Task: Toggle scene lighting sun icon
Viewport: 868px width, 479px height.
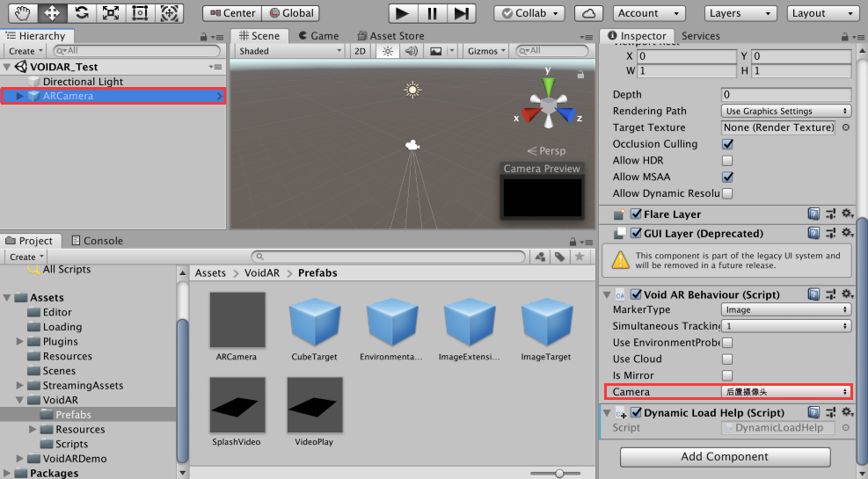Action: tap(387, 51)
